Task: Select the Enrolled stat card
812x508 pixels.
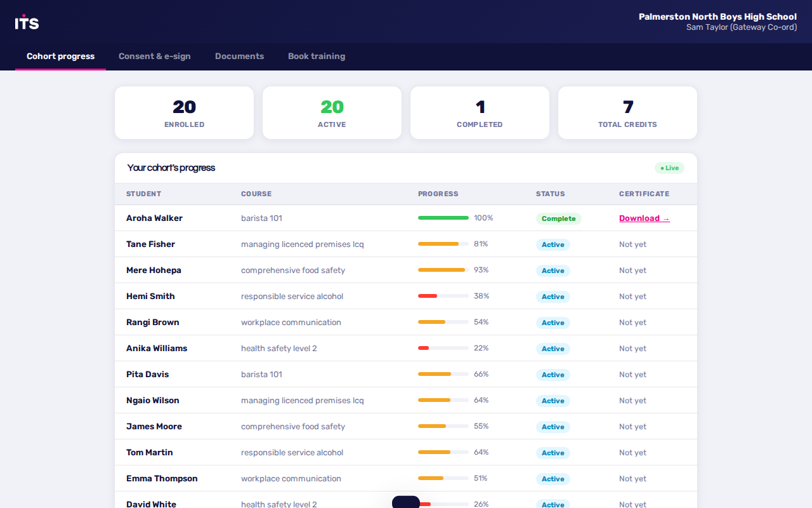Action: pyautogui.click(x=184, y=113)
